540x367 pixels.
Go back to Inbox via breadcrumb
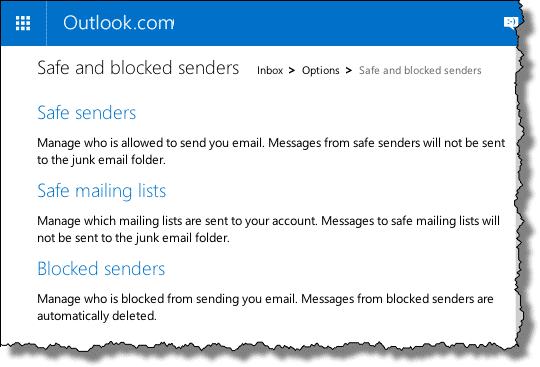270,70
